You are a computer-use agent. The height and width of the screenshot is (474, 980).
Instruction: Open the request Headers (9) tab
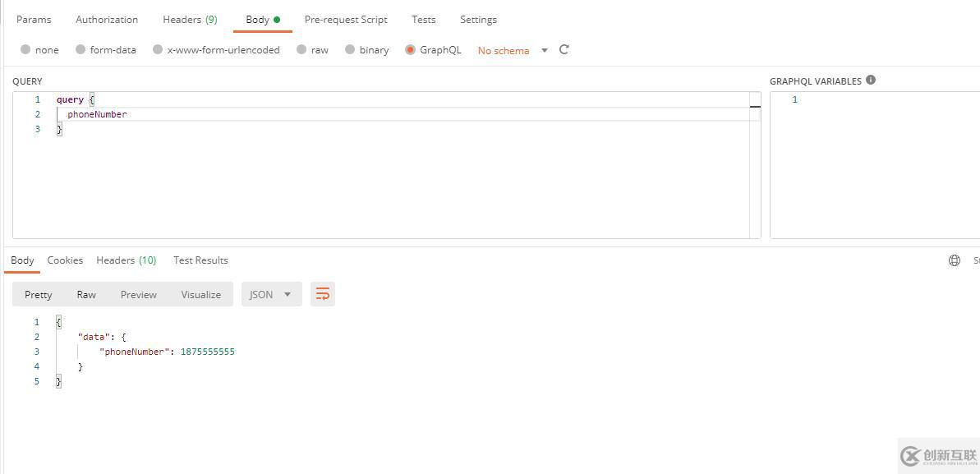(190, 20)
